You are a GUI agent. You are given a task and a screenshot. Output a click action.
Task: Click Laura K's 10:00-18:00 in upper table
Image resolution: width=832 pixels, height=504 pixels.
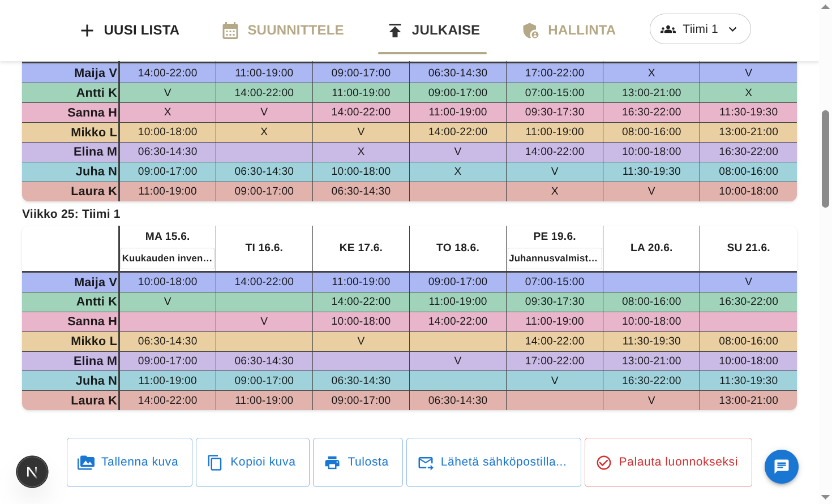748,191
